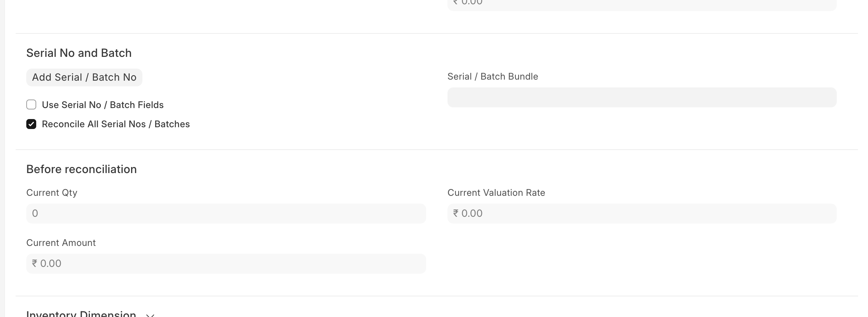Click the Current Valuation Rate field label
This screenshot has width=868, height=317.
pos(496,193)
